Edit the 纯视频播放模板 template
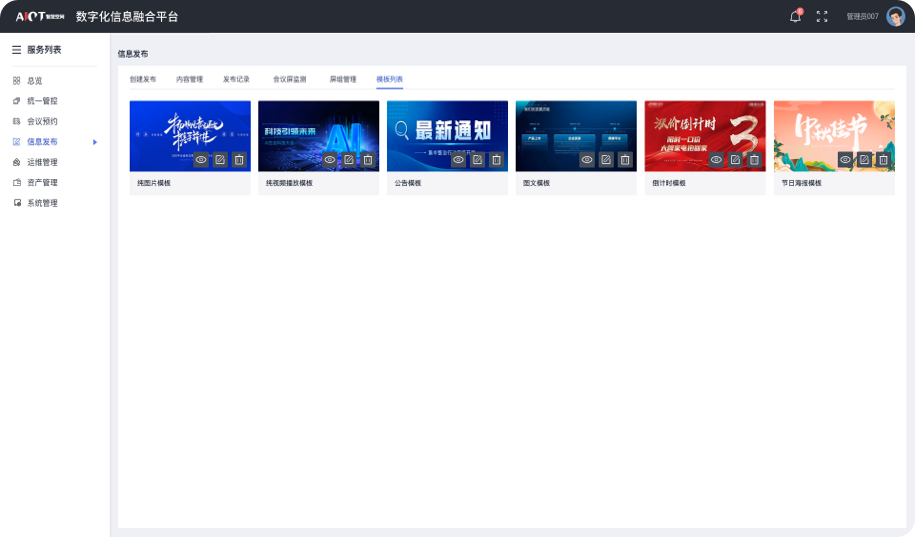 (x=348, y=159)
